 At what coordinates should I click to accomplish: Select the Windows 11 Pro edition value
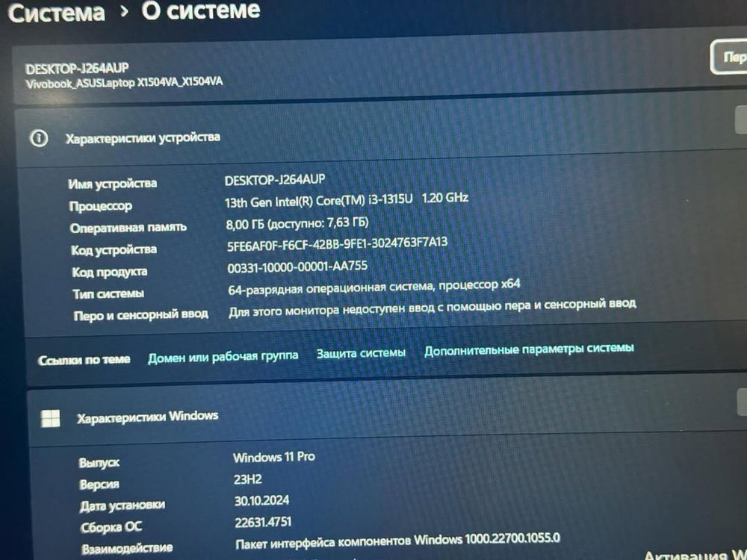point(274,457)
